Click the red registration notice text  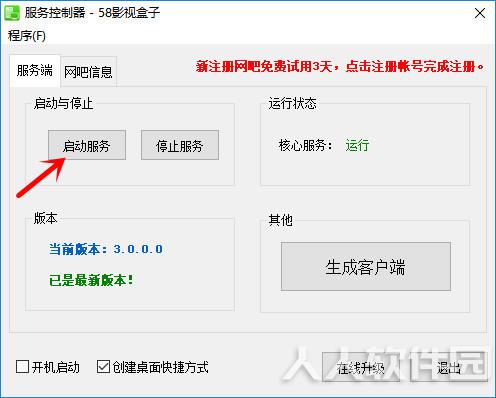(x=340, y=66)
